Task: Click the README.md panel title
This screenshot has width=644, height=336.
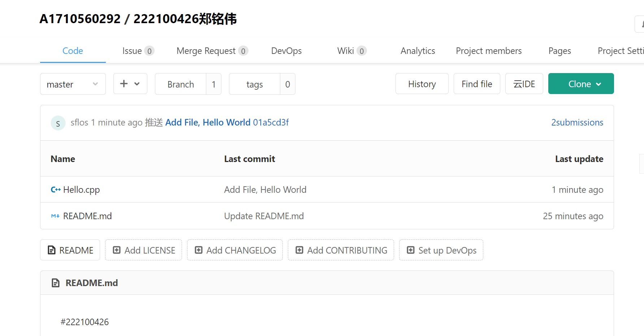Action: click(92, 283)
